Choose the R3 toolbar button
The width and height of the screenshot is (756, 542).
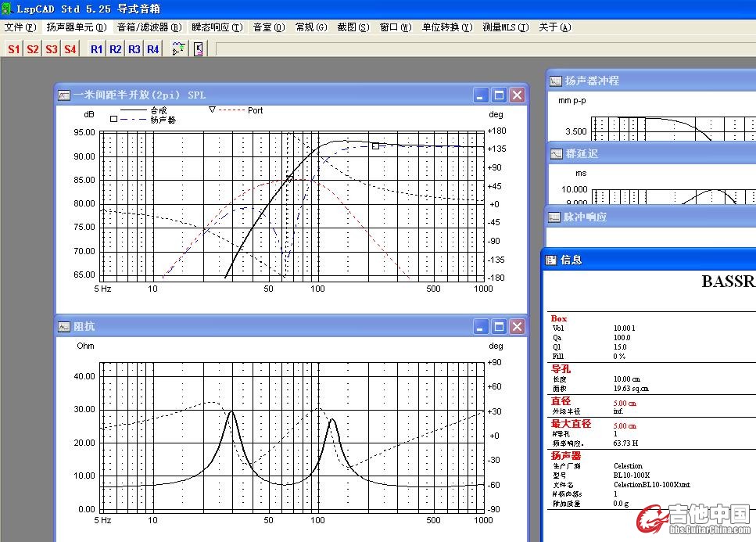tap(134, 48)
